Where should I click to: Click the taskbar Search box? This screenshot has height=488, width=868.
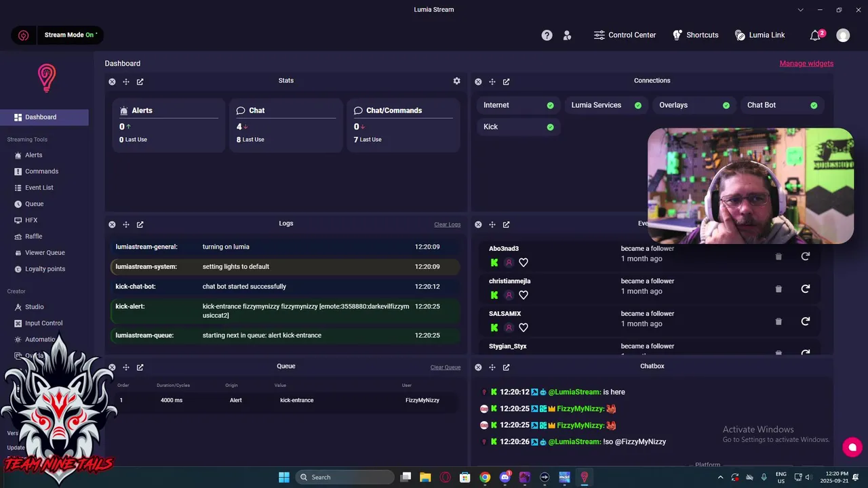tap(344, 477)
